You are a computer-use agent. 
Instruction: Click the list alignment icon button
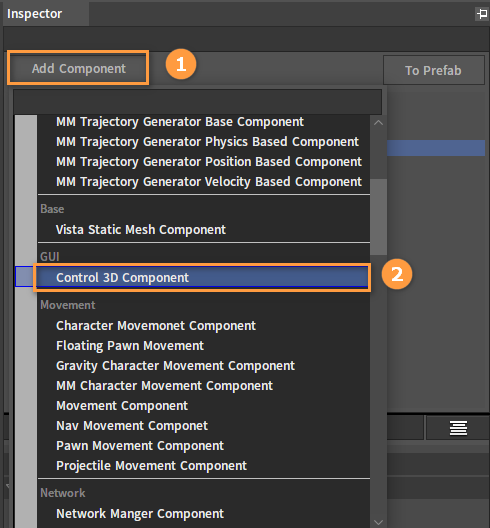[458, 428]
